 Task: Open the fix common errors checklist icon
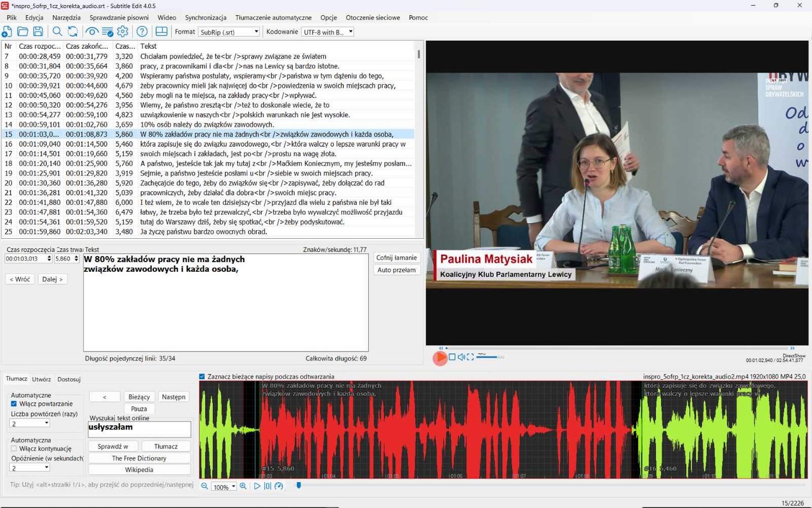click(108, 31)
